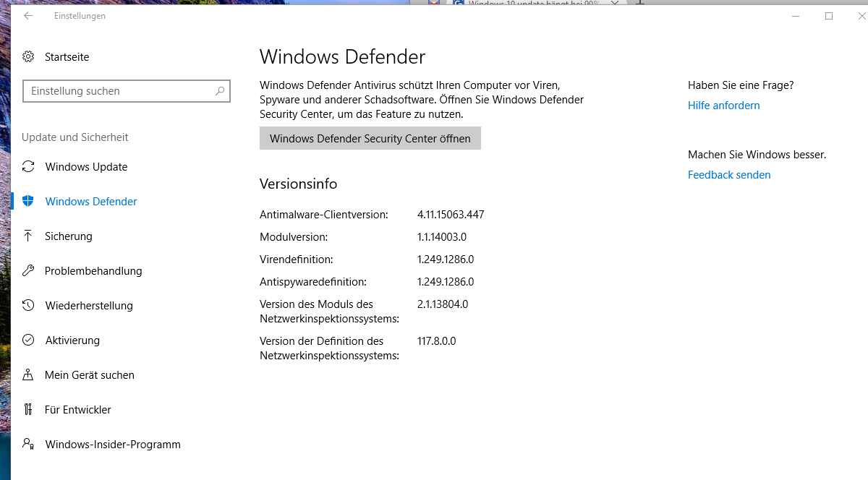Switch to Wiederherstellung page

point(89,306)
